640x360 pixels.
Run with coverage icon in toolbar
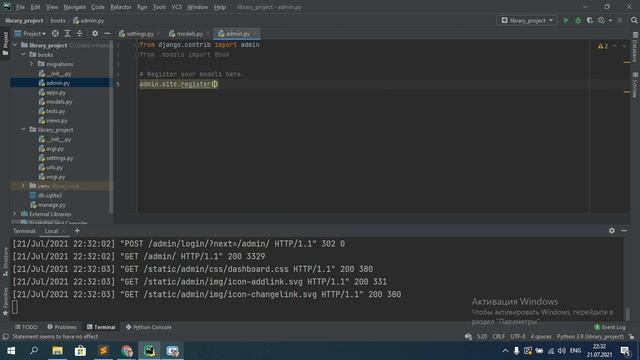pos(590,20)
